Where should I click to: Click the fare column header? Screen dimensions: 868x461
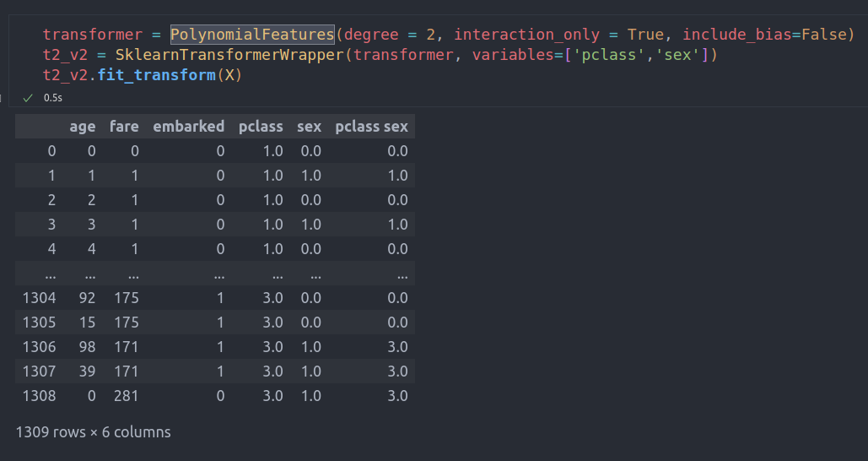[x=124, y=127]
